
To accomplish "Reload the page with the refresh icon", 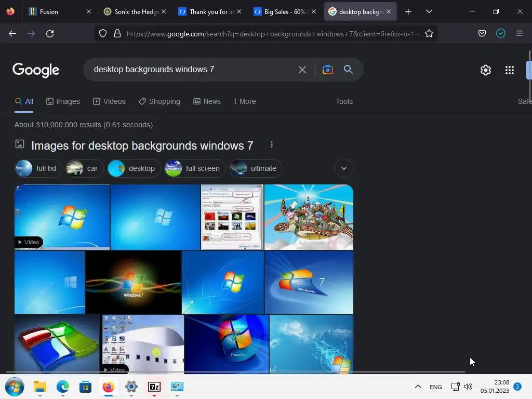I will coord(50,34).
